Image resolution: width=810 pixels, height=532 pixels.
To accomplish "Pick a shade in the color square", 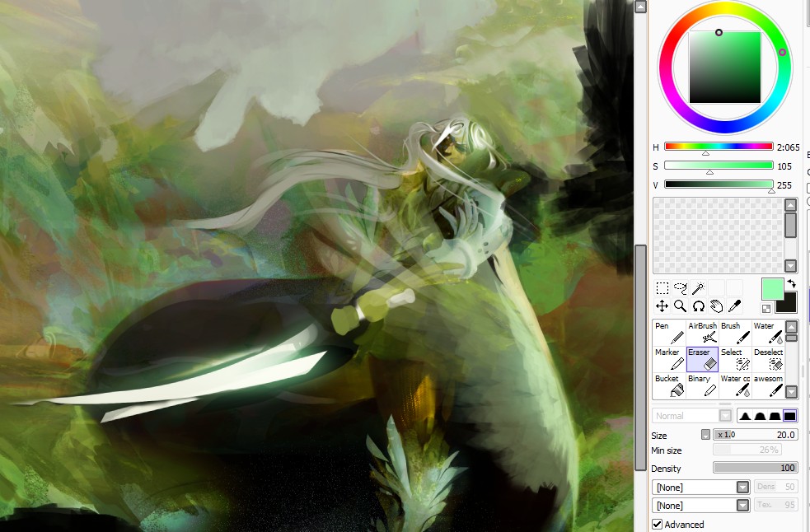I will click(725, 68).
